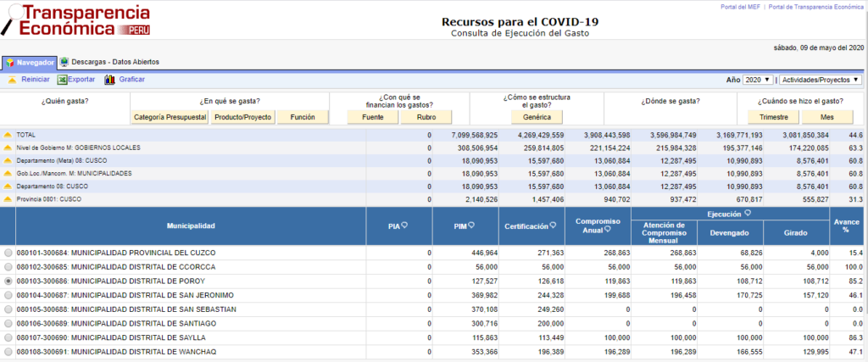
Task: Open Descargas - Datos Abiertos tab
Action: click(x=109, y=62)
